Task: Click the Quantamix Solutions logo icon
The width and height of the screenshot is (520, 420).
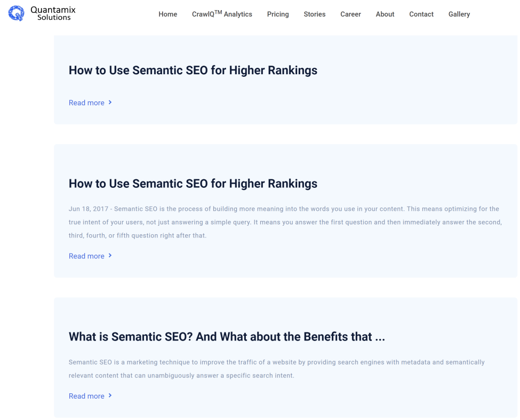Action: click(16, 13)
